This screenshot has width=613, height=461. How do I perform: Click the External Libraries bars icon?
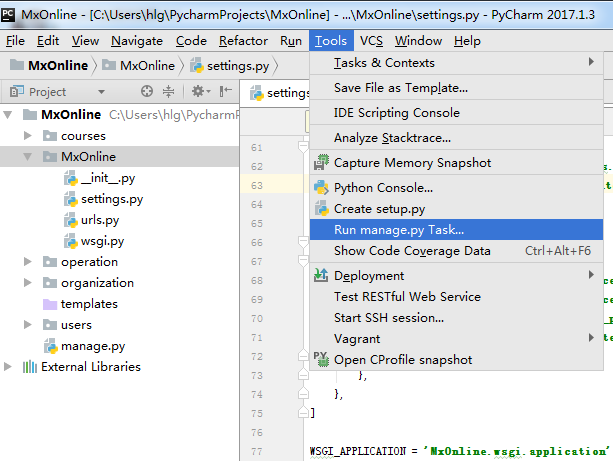click(x=30, y=367)
